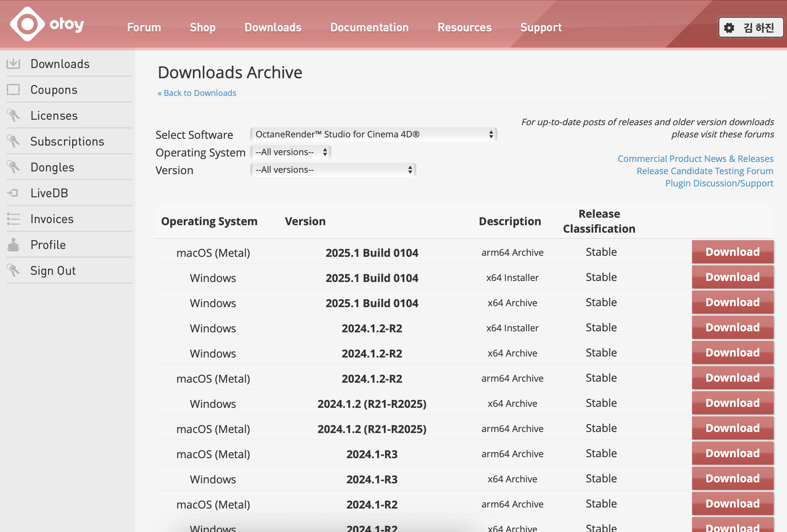The height and width of the screenshot is (532, 787).
Task: Click the Description column header
Action: tap(510, 221)
